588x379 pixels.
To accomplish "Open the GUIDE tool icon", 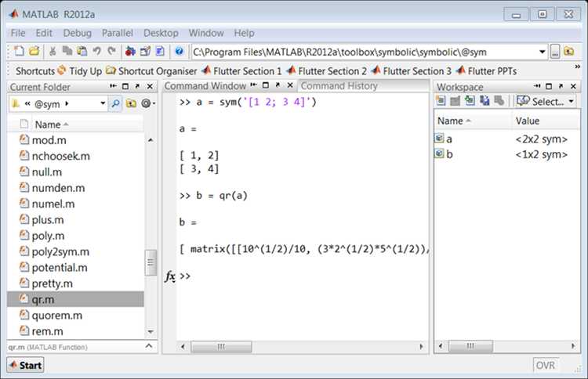I will 145,51.
